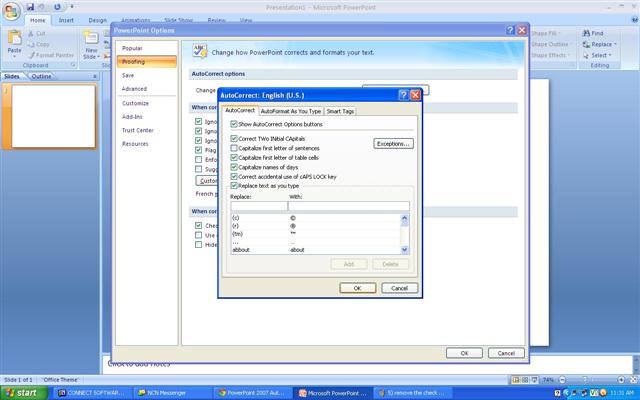This screenshot has height=400, width=640.
Task: Click OK in AutoCorrect dialog
Action: [x=358, y=288]
